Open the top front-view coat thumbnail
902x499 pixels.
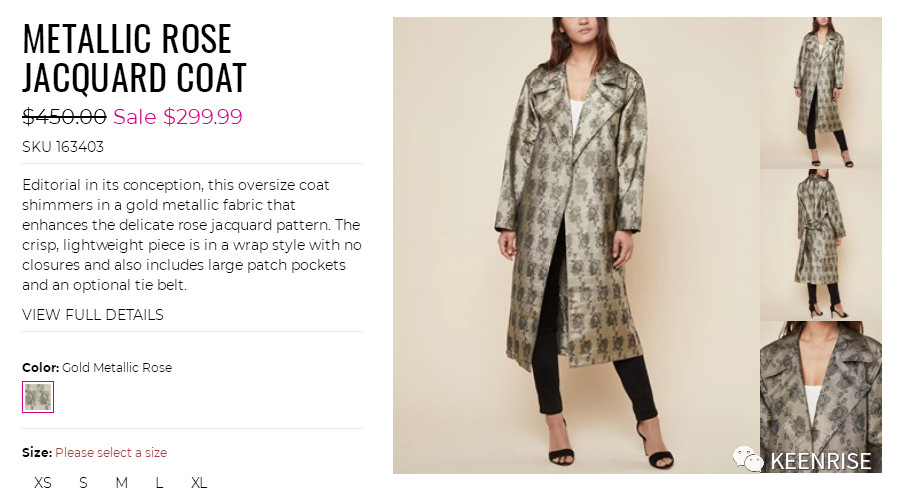(x=820, y=93)
